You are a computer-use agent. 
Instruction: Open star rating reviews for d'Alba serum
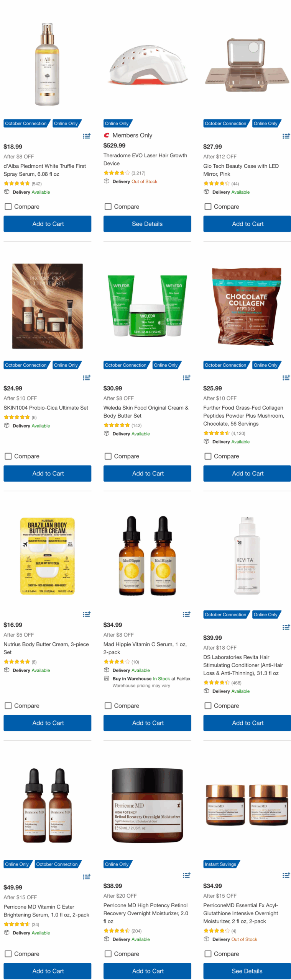pos(16,183)
